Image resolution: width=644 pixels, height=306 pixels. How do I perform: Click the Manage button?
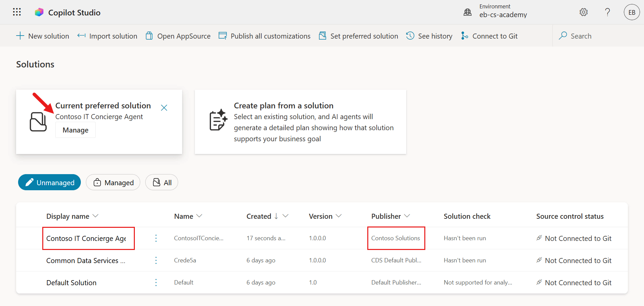(x=75, y=130)
